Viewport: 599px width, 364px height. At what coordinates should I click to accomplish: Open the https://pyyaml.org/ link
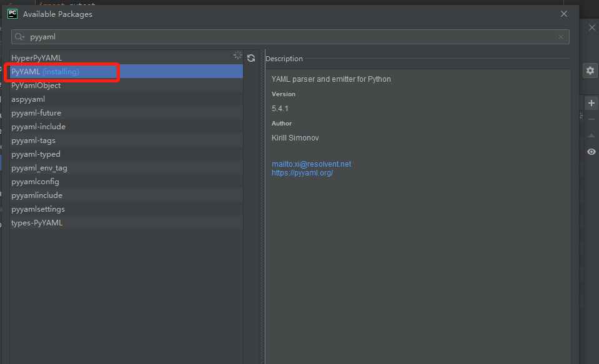(x=302, y=173)
